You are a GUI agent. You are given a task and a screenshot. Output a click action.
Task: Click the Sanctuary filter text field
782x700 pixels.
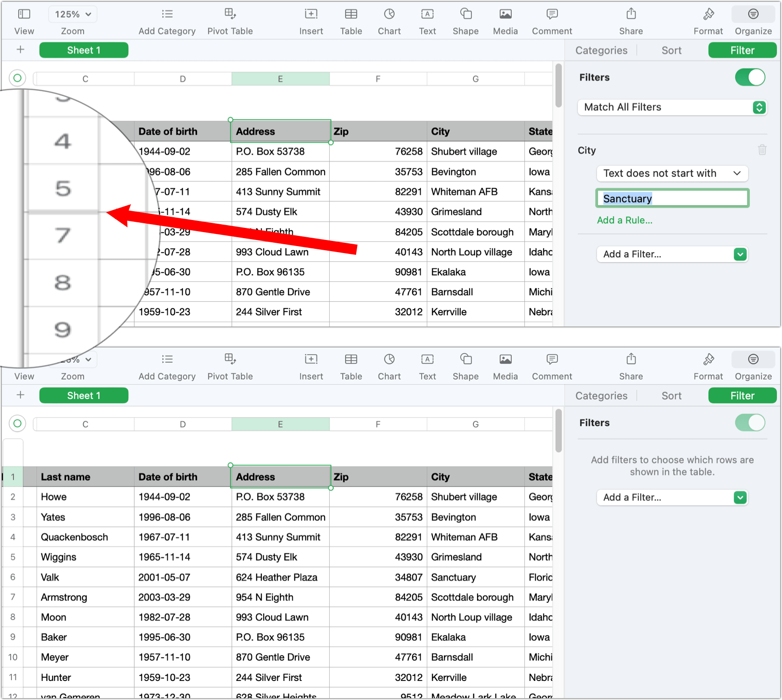coord(672,199)
